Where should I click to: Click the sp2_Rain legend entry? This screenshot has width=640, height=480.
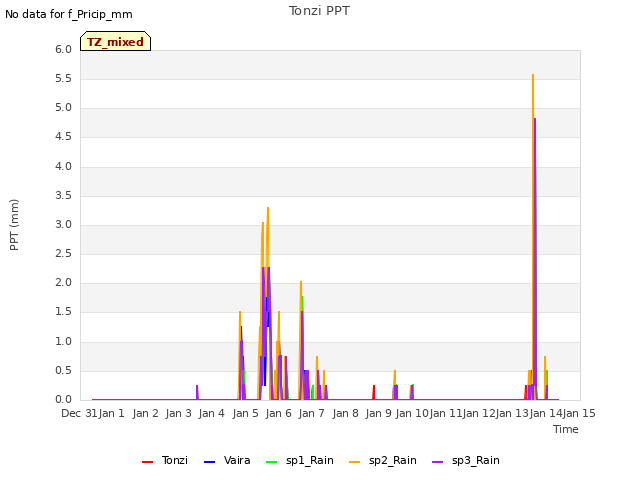tap(383, 460)
